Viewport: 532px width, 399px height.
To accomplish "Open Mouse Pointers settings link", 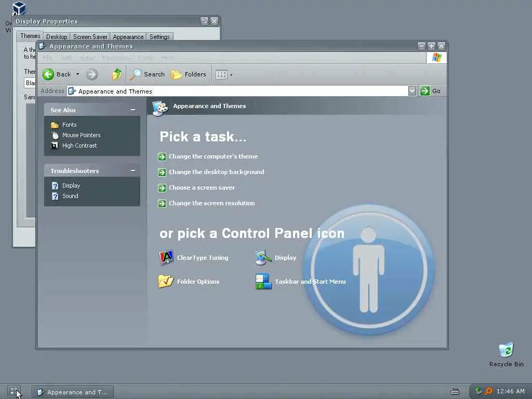I will click(82, 135).
